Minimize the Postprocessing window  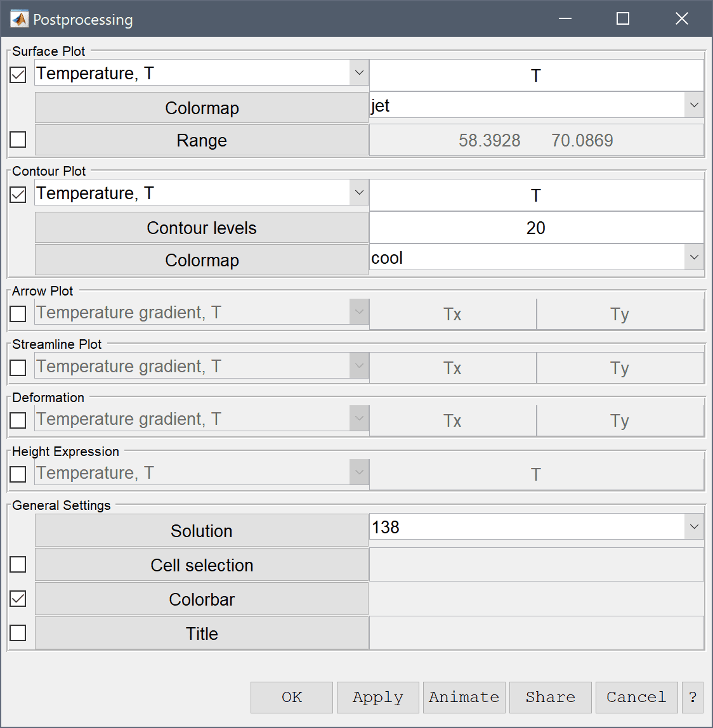pos(565,18)
